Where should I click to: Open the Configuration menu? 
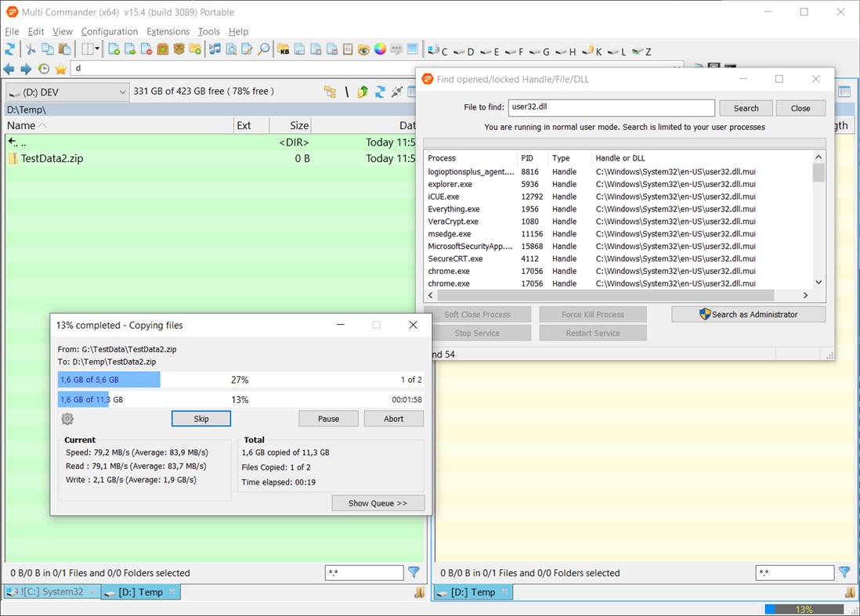[110, 31]
